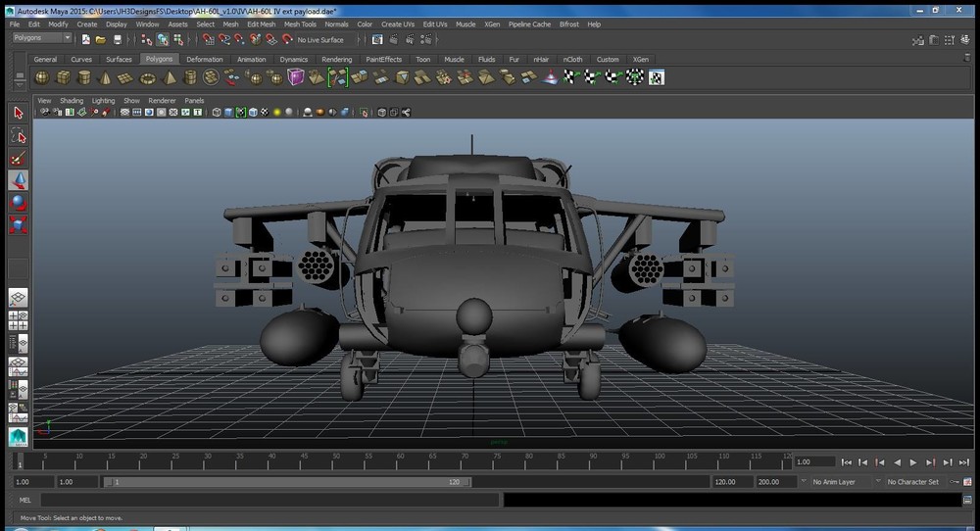Image resolution: width=980 pixels, height=531 pixels.
Task: Open the viewport Shading menu
Action: pos(72,100)
